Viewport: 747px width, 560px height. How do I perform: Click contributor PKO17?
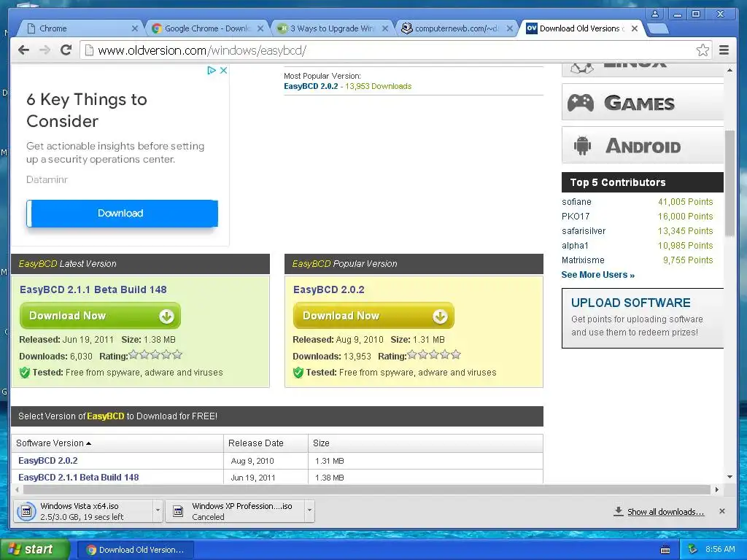click(576, 216)
